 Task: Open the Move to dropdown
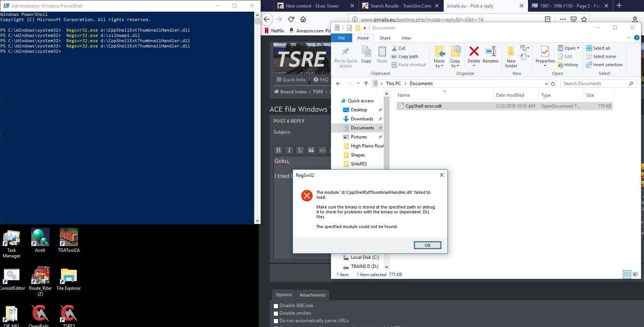(x=439, y=57)
